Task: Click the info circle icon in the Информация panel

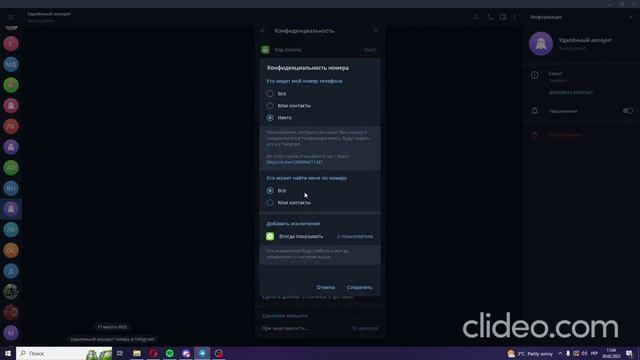Action: click(x=535, y=75)
